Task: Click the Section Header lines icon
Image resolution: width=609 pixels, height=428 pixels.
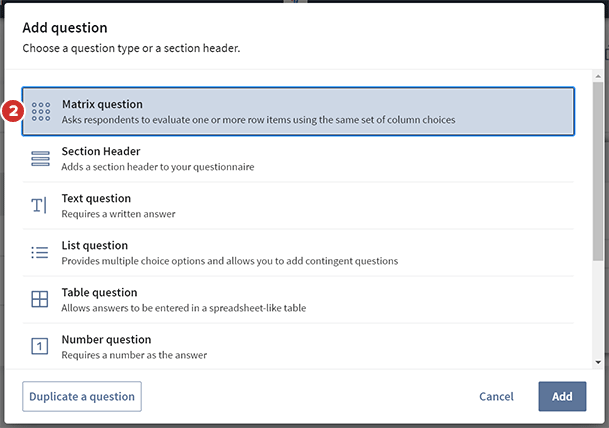Action: pos(40,158)
